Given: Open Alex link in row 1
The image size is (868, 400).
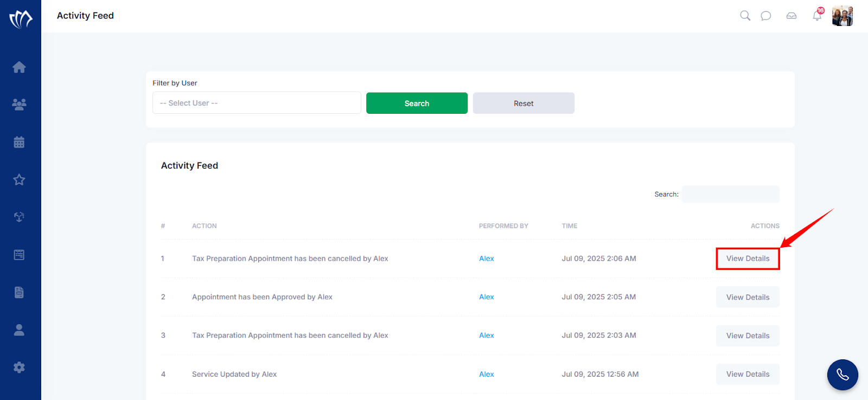Looking at the screenshot, I should click(x=487, y=259).
